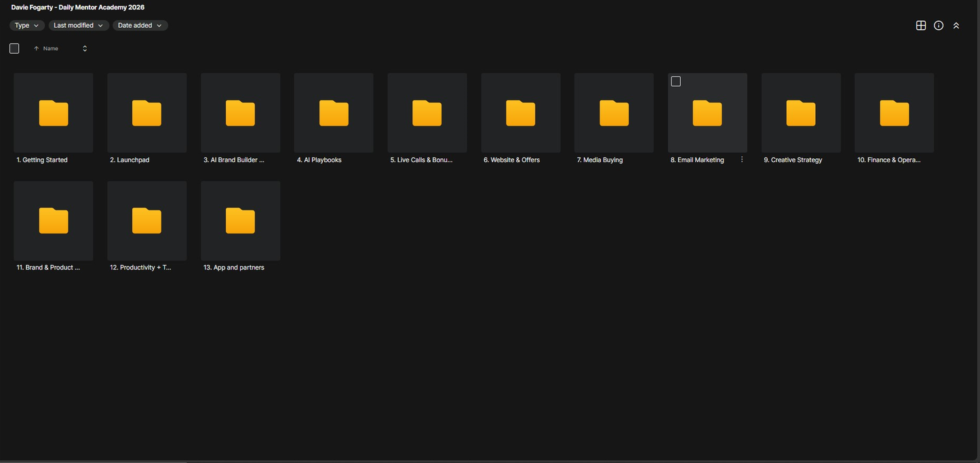Open the 3. AI Brand Builder folder icon

point(240,113)
